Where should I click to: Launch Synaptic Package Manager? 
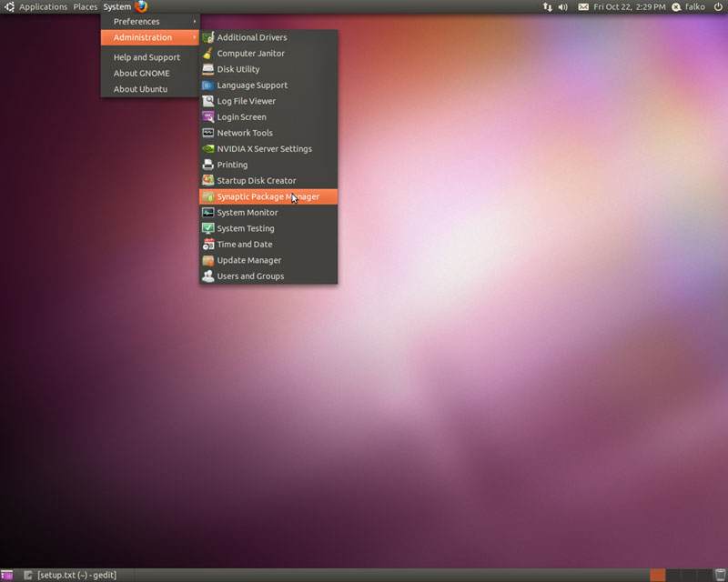pos(268,196)
